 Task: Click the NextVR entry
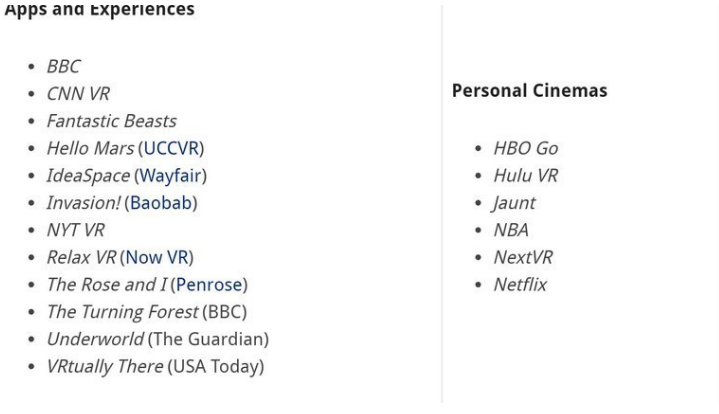523,258
